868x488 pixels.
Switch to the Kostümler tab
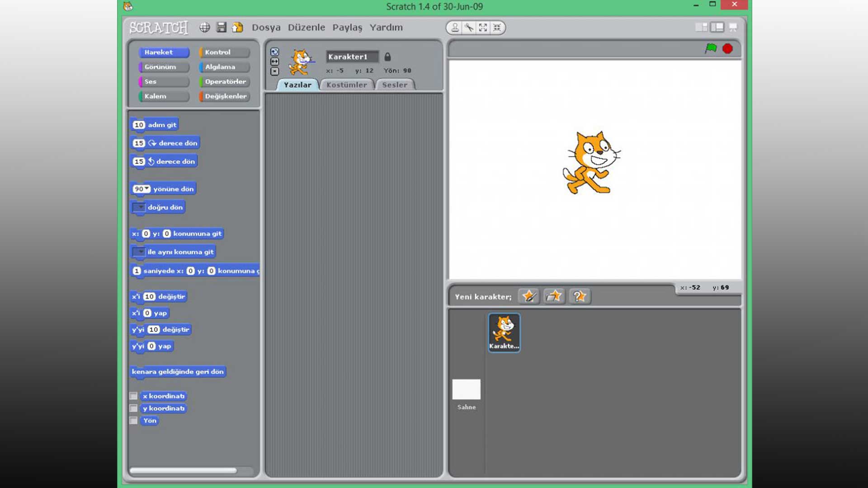tap(347, 84)
